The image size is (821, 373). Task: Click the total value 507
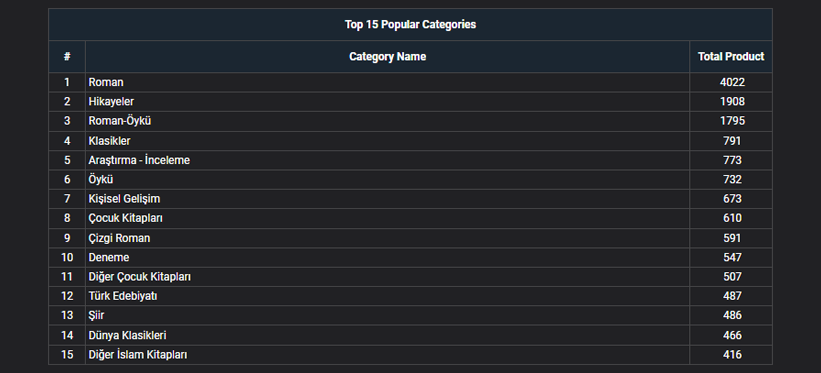click(x=732, y=277)
